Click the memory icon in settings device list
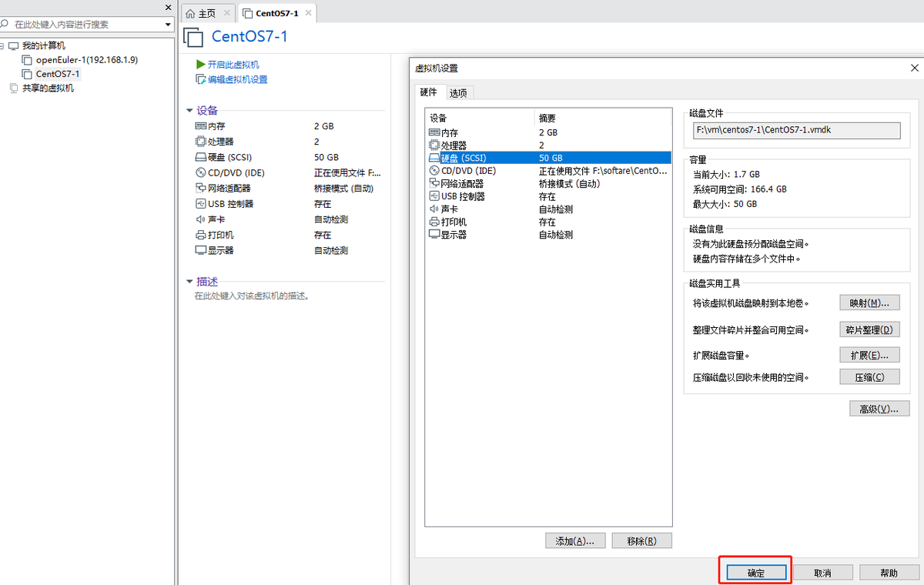This screenshot has height=585, width=924. pyautogui.click(x=434, y=132)
